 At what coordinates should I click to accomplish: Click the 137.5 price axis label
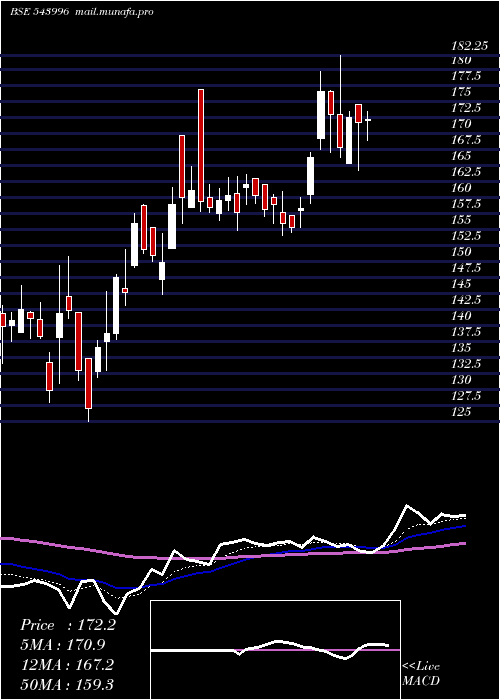point(466,332)
